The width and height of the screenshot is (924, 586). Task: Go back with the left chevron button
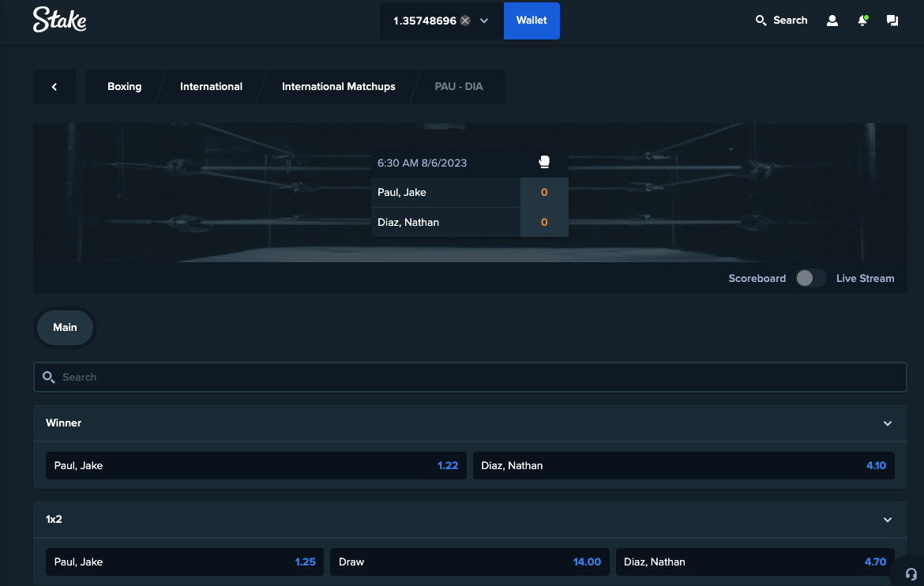tap(54, 87)
